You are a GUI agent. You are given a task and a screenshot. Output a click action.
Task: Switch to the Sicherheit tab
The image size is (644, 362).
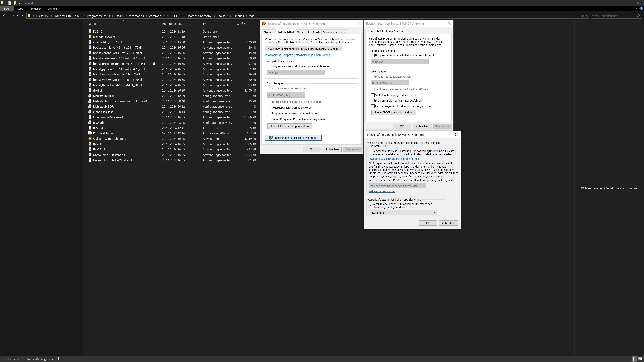coord(303,32)
